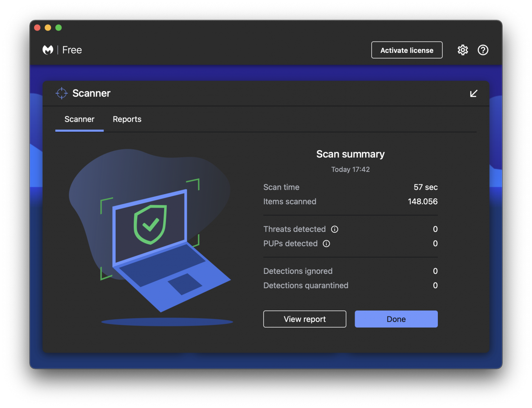Open the View report button

[x=305, y=319]
